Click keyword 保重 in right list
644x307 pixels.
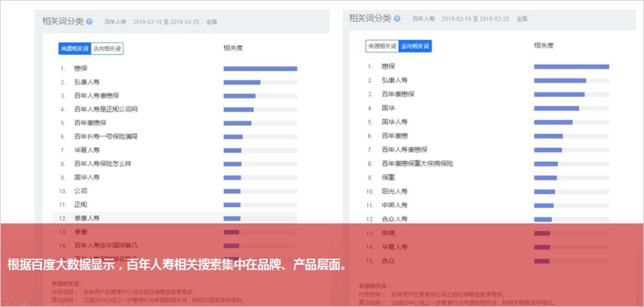[x=388, y=178]
